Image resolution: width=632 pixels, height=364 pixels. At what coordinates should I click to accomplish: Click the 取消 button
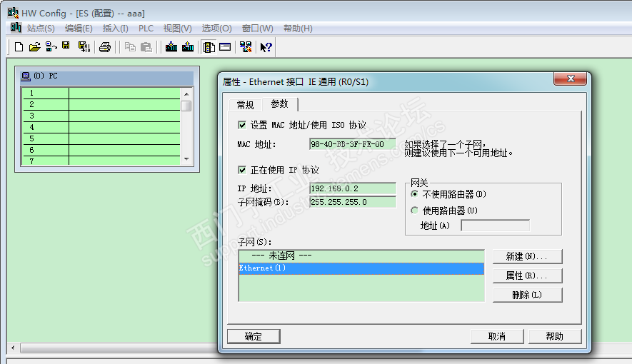(x=497, y=336)
